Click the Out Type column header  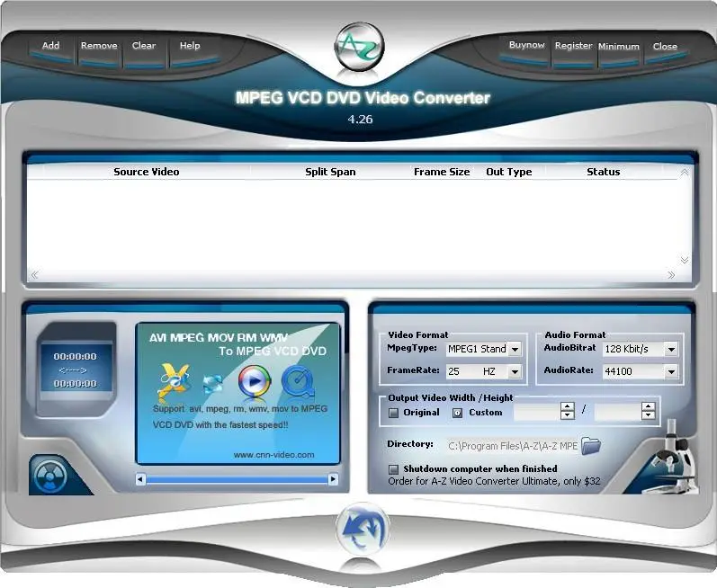509,172
